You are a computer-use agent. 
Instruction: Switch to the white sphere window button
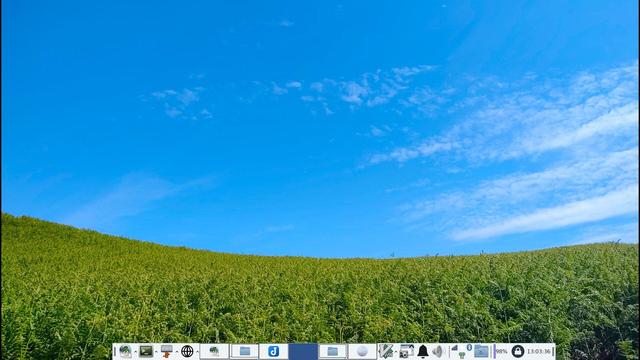(x=362, y=351)
